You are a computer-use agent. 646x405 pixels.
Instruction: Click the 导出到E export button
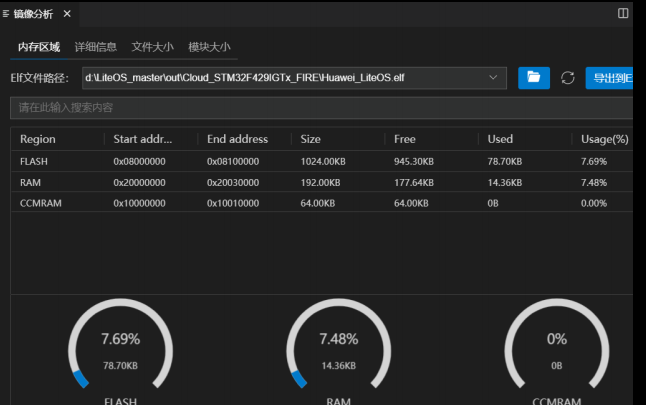[x=609, y=78]
